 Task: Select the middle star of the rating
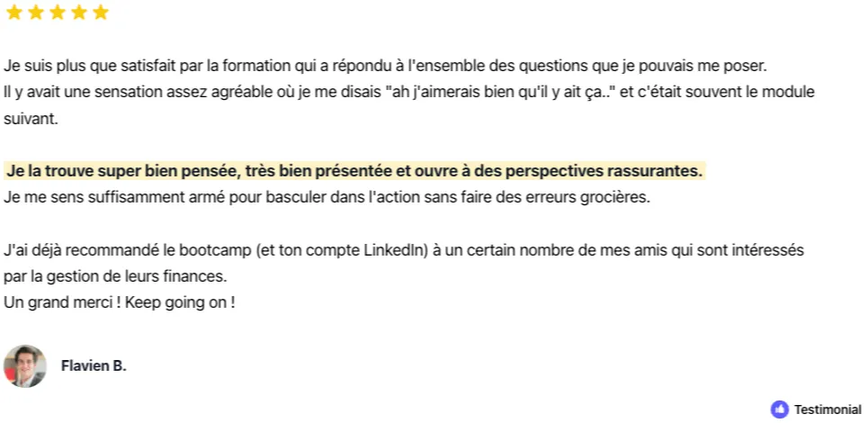point(58,13)
